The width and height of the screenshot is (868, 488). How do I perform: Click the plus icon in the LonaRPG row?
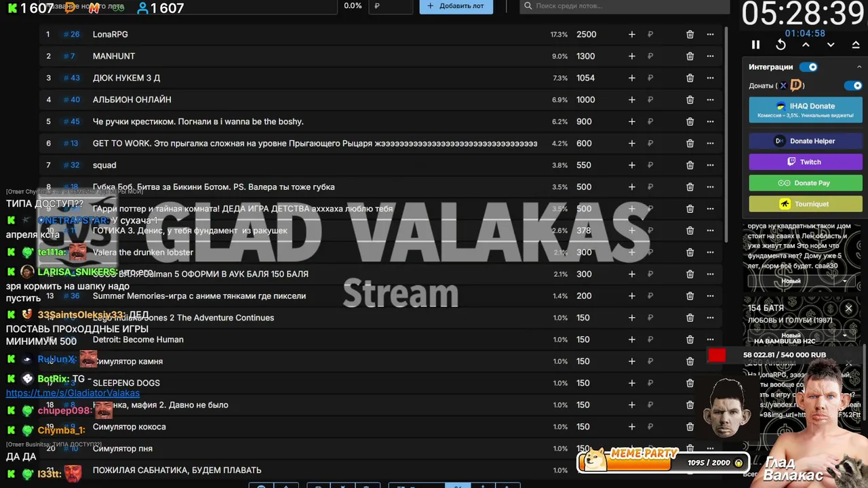[631, 35]
